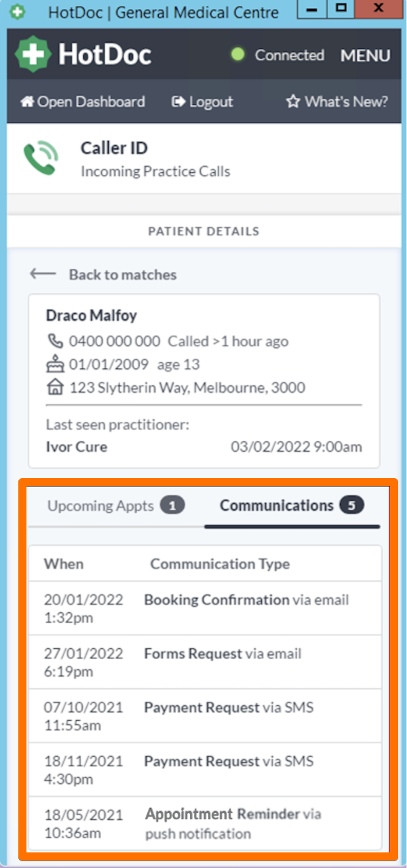Image resolution: width=407 pixels, height=868 pixels.
Task: Close the HotDoc window
Action: coord(379,9)
